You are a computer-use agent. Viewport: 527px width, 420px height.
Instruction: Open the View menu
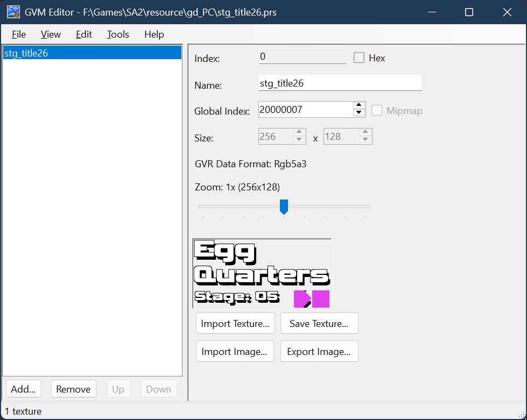click(x=51, y=34)
